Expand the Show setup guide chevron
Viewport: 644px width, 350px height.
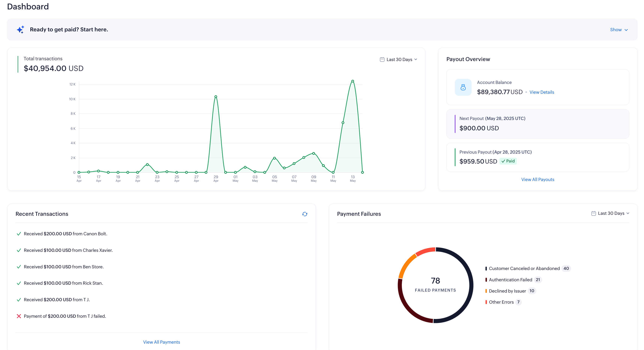tap(626, 30)
